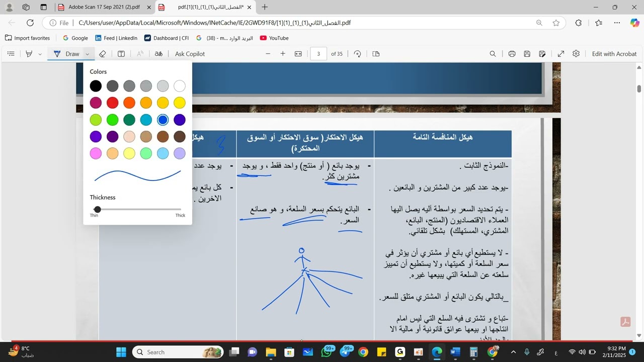644x362 pixels.
Task: Open a new browser tab
Action: pos(265,7)
